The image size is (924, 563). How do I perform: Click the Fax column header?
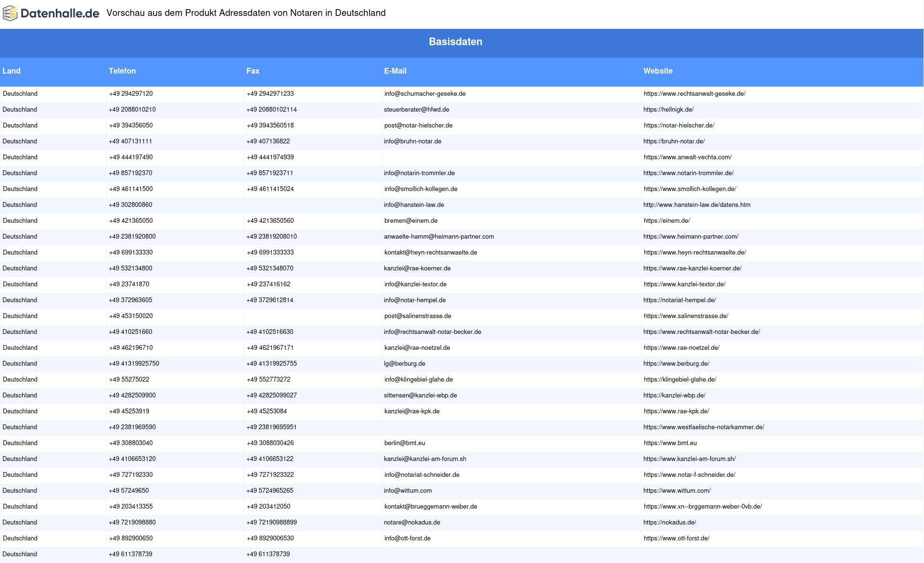tap(253, 71)
